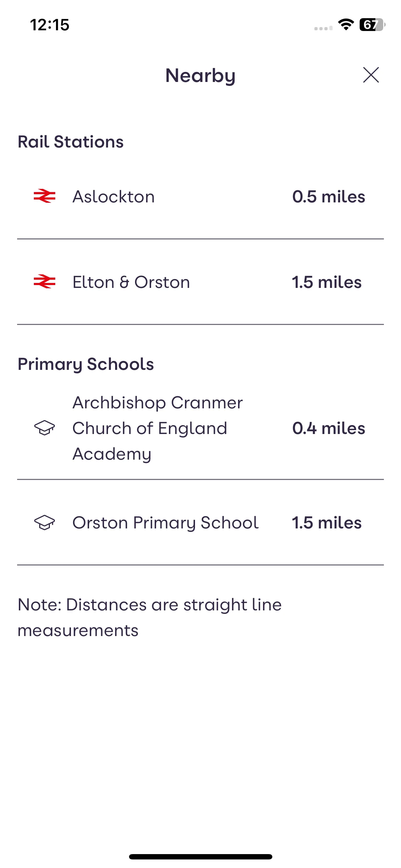Tap the Orston Primary School cap icon
Viewport: 401px width, 868px height.
click(x=45, y=523)
